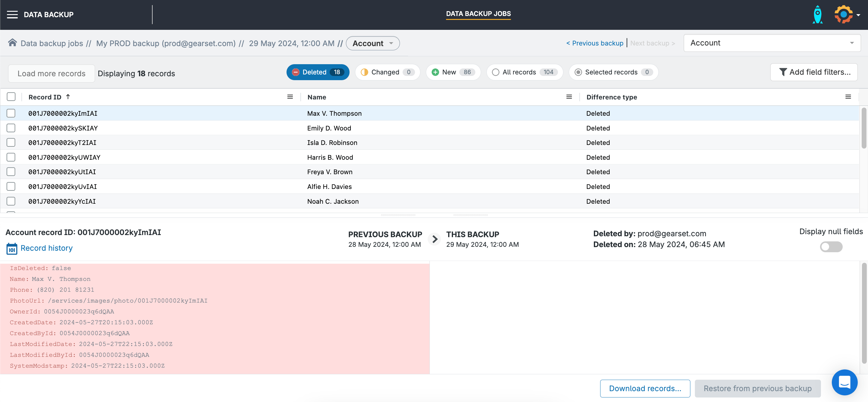Open the Account object selector combo box
The width and height of the screenshot is (868, 402).
pyautogui.click(x=771, y=43)
